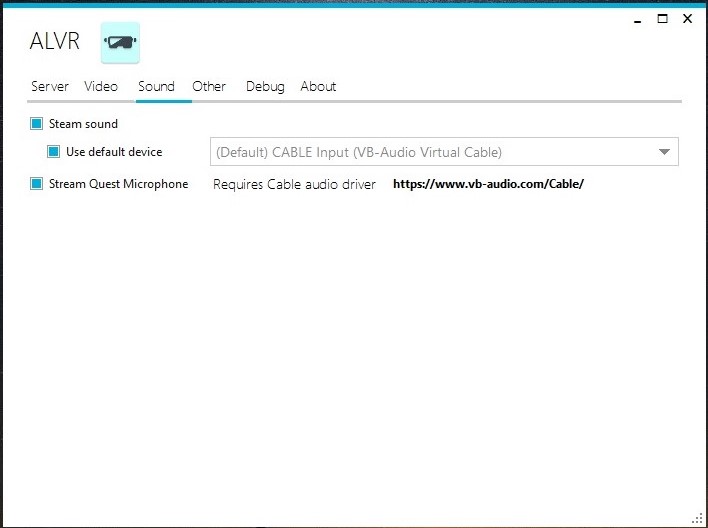Click the ALVR title text
This screenshot has width=708, height=528.
coord(55,41)
